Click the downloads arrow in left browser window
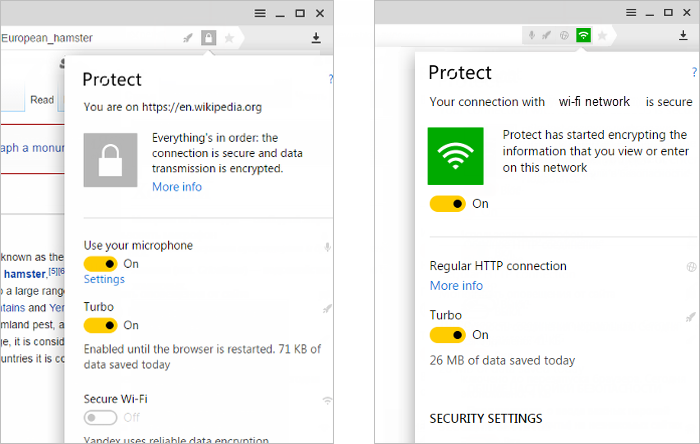This screenshot has width=700, height=444. pos(316,38)
